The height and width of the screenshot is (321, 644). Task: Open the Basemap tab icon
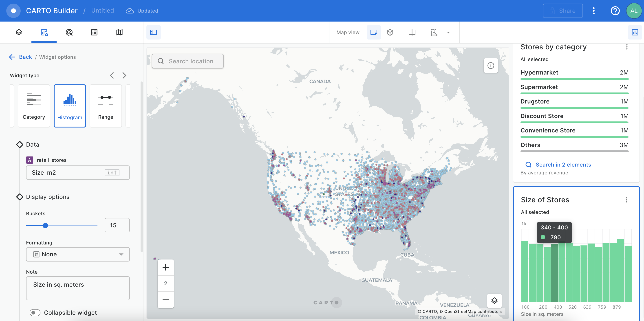pos(119,32)
